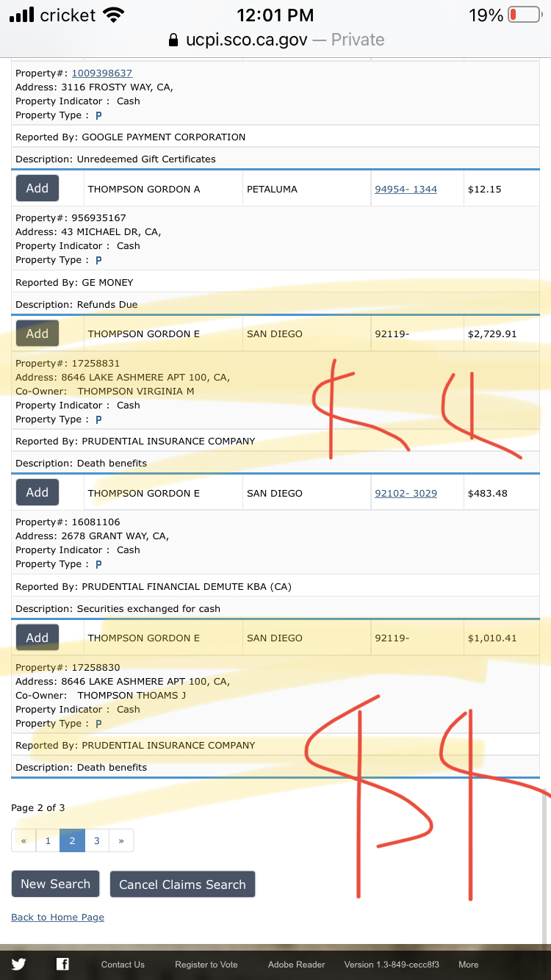Go to results page 3
Screen dimensions: 551x980
(x=96, y=840)
